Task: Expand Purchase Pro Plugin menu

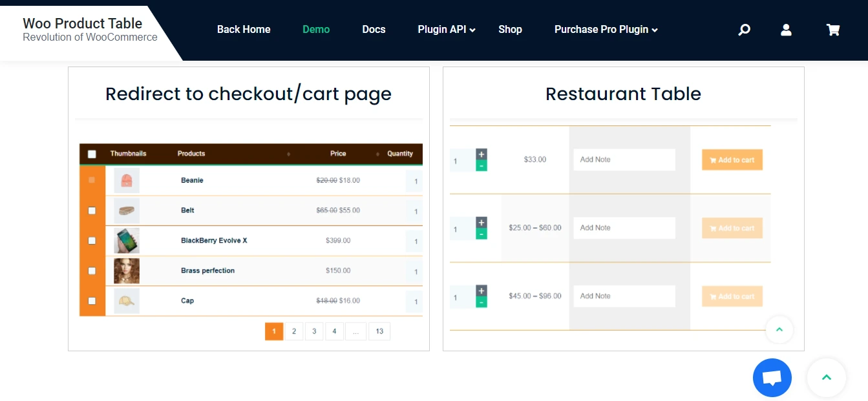Action: tap(606, 30)
